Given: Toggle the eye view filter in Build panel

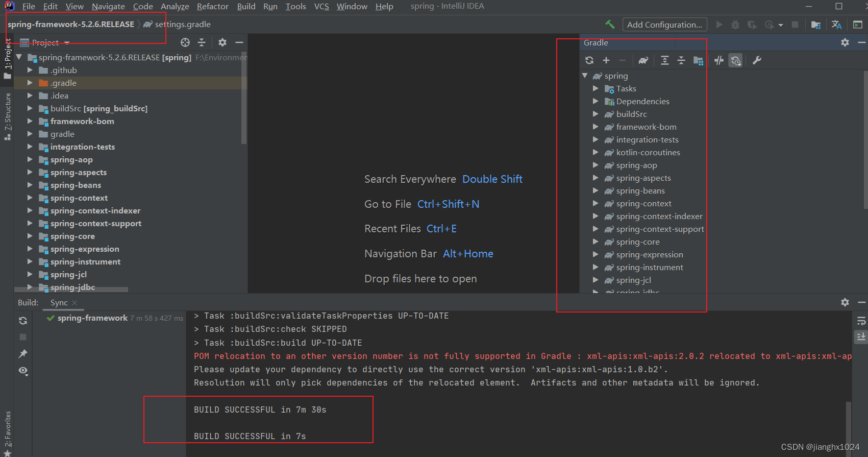Looking at the screenshot, I should click(23, 371).
